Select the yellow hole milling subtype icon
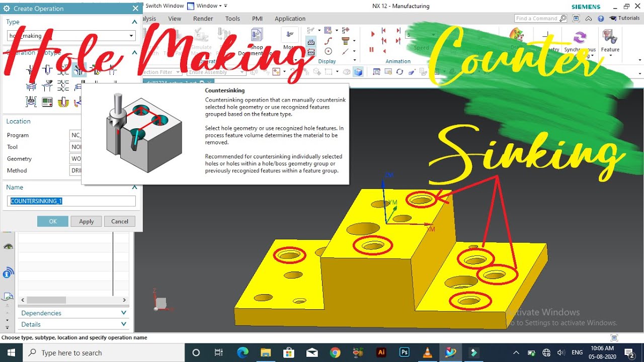This screenshot has height=362, width=644. click(x=63, y=102)
